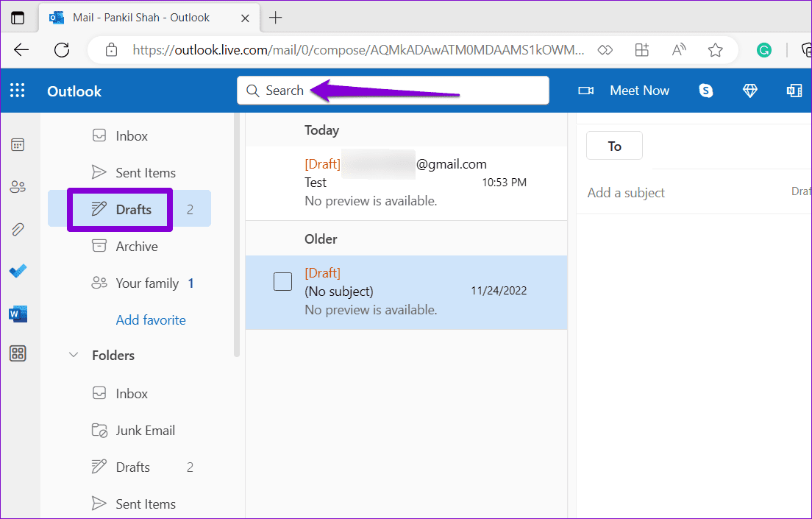Screen dimensions: 812x519
Task: Click the Today group header
Action: pos(407,130)
